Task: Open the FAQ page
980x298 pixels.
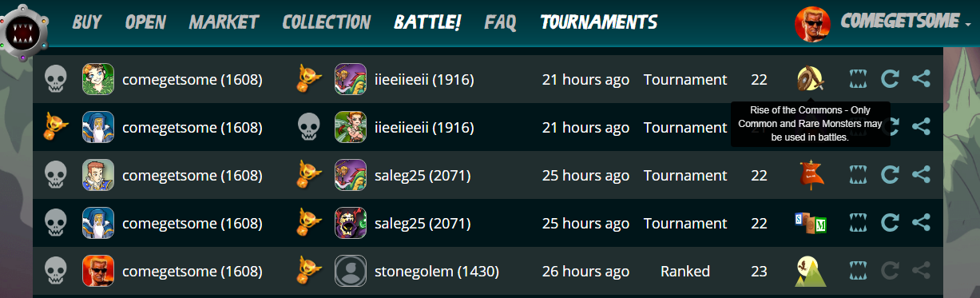Action: point(500,22)
